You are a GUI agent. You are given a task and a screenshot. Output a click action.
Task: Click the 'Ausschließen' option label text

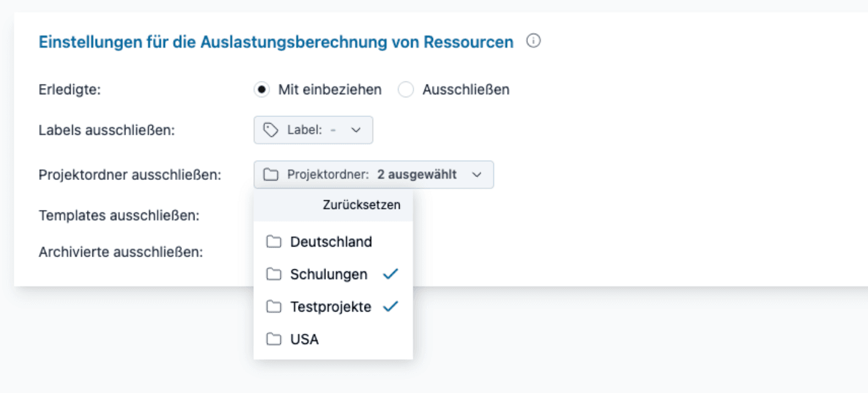pos(466,90)
